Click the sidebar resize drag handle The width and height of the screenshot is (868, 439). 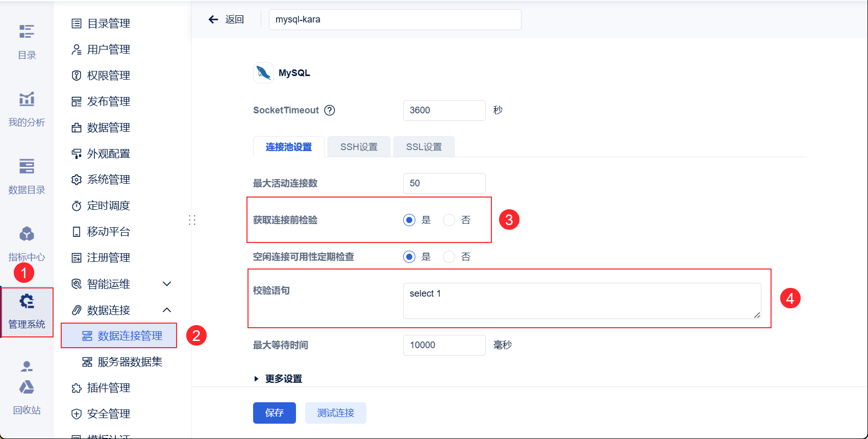(192, 220)
